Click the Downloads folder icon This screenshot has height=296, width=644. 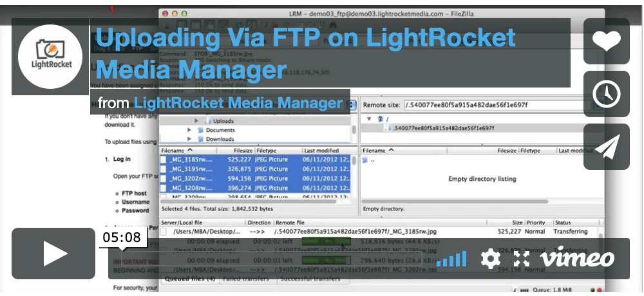(200, 139)
